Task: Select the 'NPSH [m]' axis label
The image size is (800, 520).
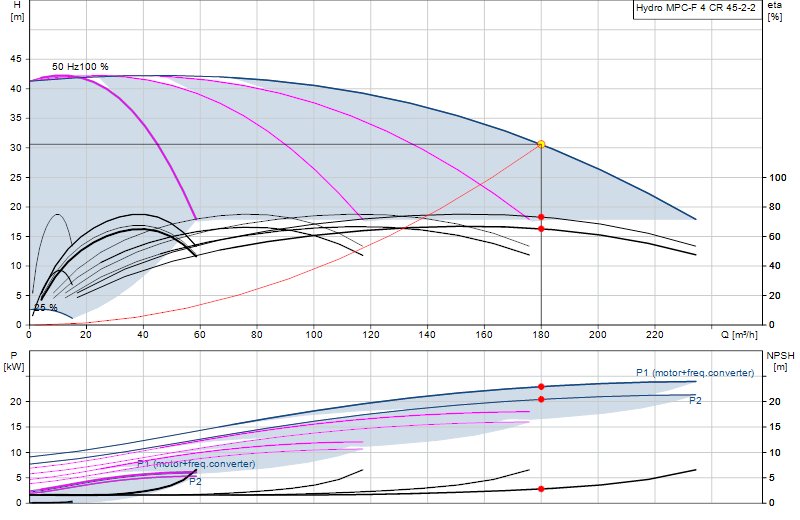Action: 780,361
